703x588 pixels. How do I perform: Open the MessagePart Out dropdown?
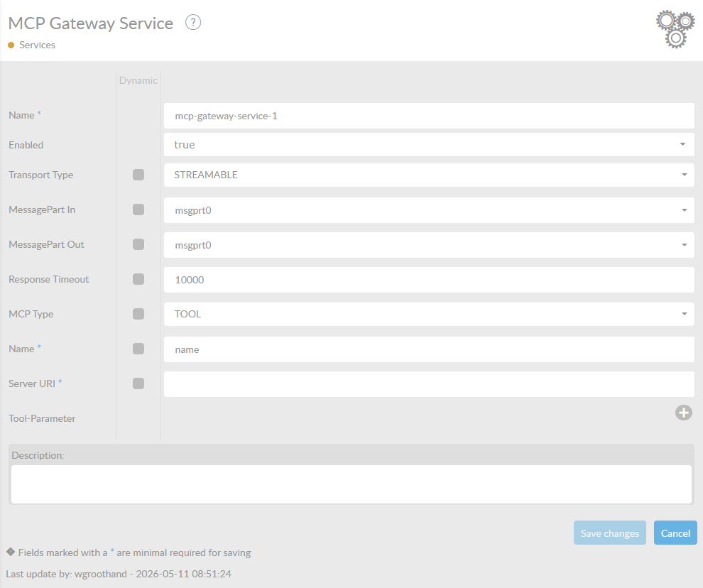pyautogui.click(x=429, y=245)
